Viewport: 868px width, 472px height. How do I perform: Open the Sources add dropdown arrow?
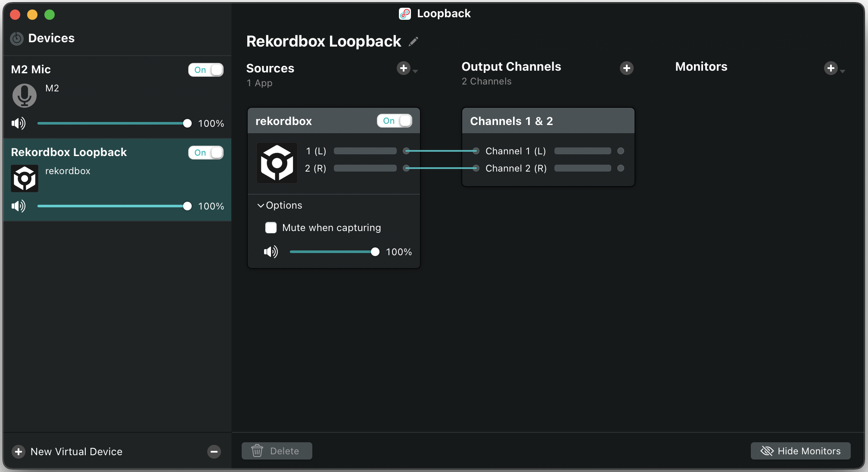pos(415,71)
